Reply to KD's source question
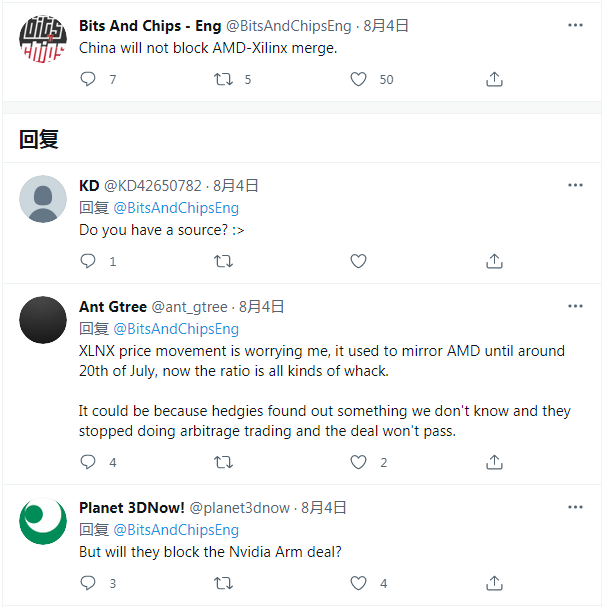The width and height of the screenshot is (603, 607). coord(88,261)
